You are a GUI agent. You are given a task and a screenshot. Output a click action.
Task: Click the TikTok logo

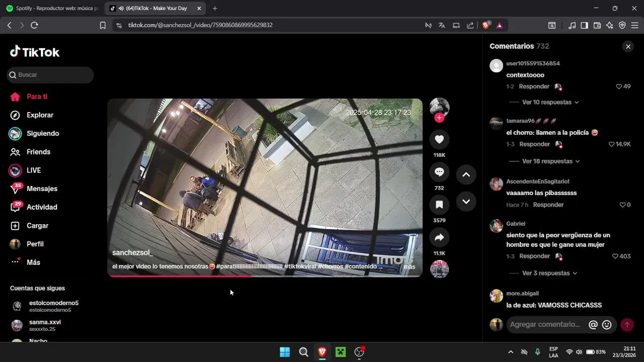point(35,52)
